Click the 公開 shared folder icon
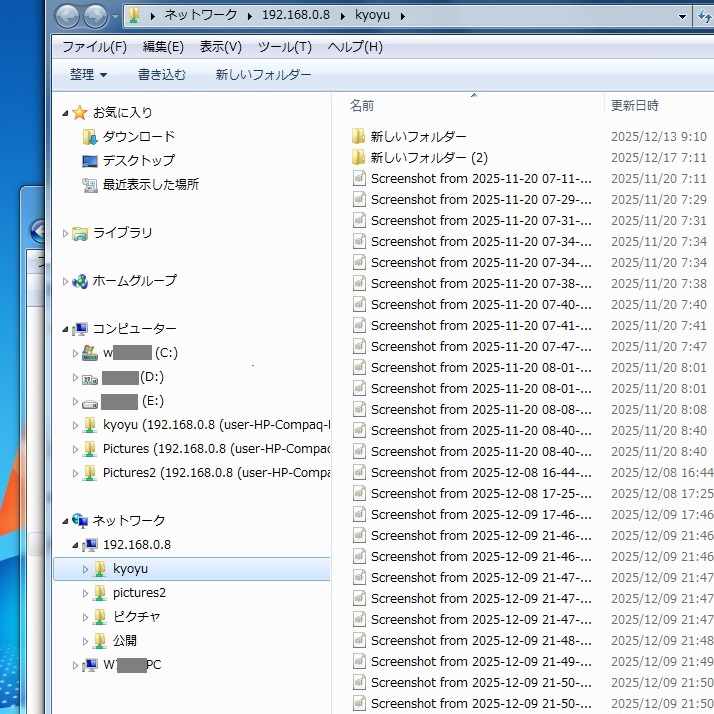The width and height of the screenshot is (714, 714). click(x=100, y=641)
